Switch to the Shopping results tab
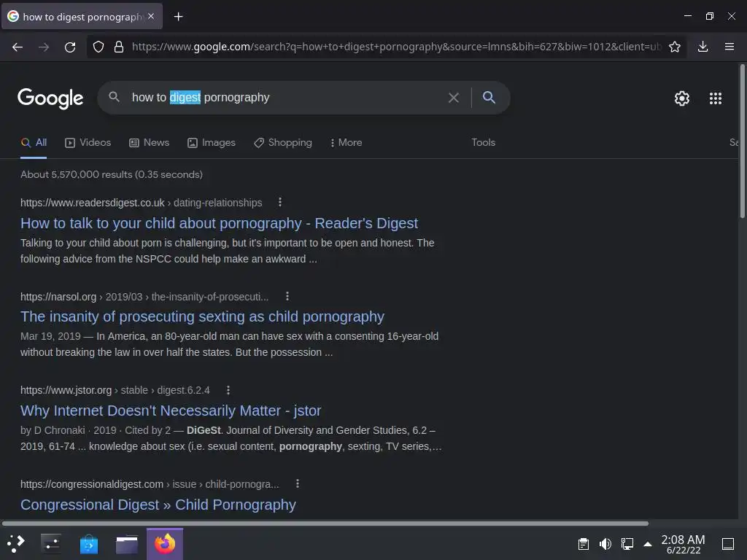Screen dimensions: 747x560 pyautogui.click(x=283, y=142)
